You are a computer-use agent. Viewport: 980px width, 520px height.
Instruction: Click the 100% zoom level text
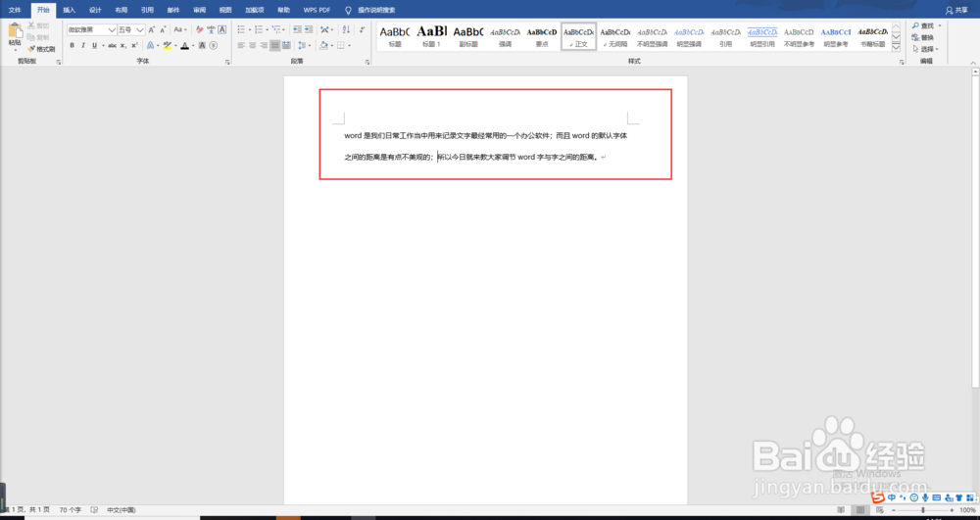pos(967,510)
